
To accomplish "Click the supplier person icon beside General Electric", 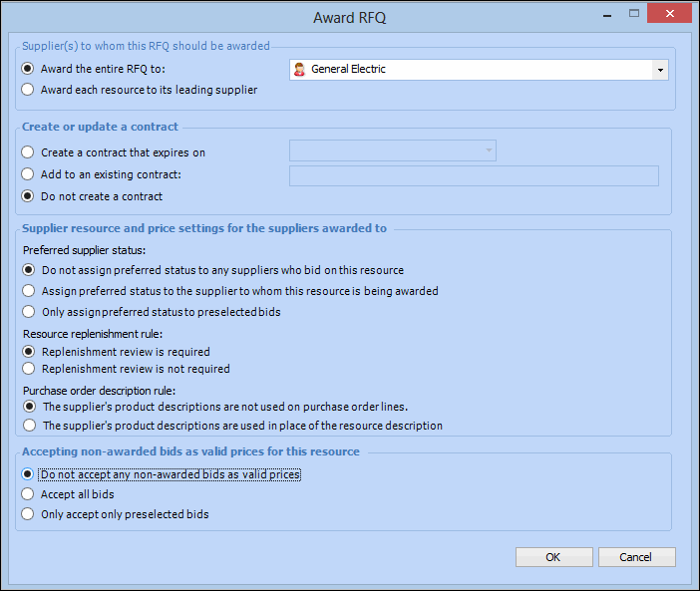I will click(299, 70).
